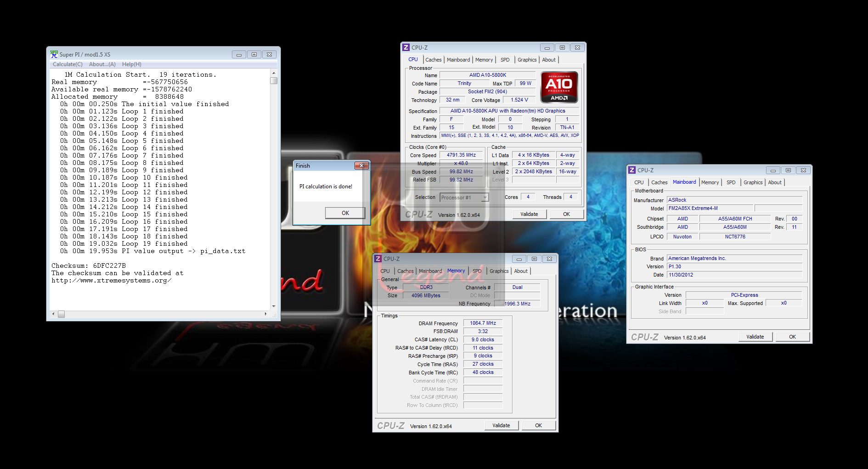Switch to Graphics tab in CPU-Z processor window
Viewport: 868px width, 469px height.
pyautogui.click(x=527, y=60)
